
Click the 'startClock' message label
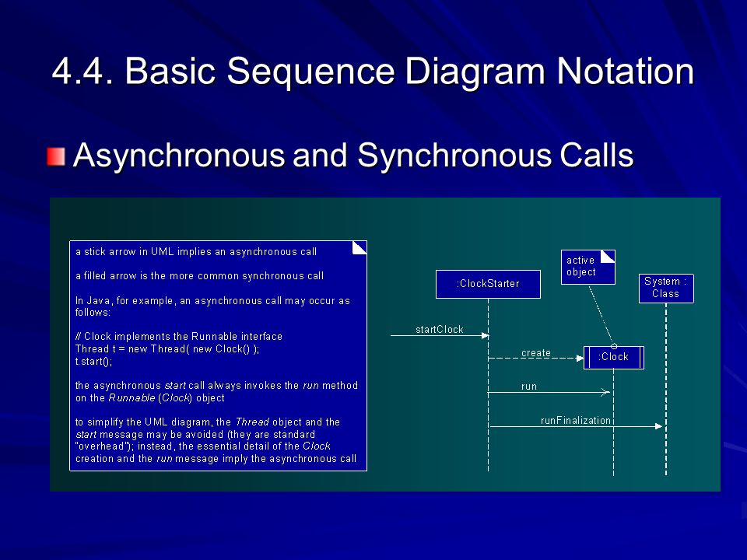click(439, 330)
